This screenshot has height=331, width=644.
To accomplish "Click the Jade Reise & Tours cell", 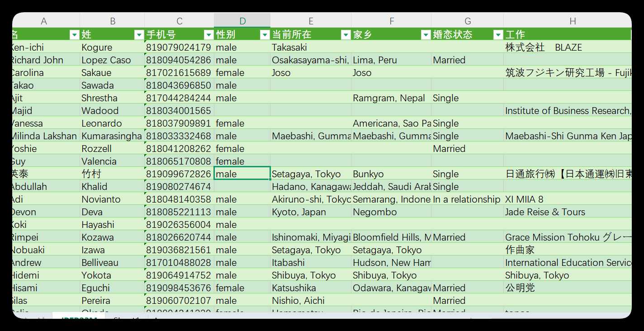I will [x=568, y=212].
